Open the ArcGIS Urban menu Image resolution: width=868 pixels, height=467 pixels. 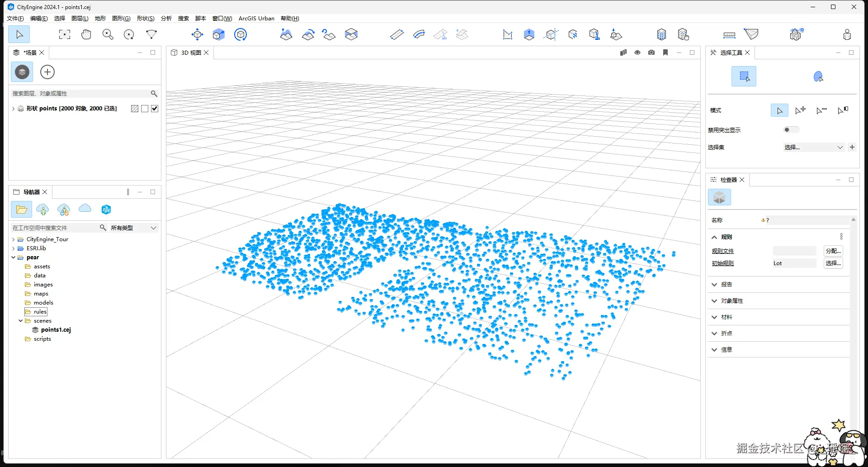[x=256, y=19]
